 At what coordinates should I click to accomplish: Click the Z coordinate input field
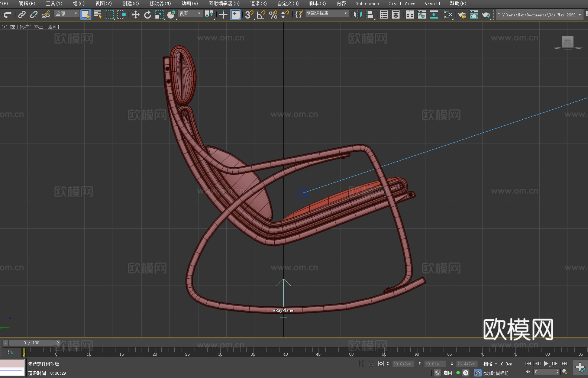click(x=466, y=364)
